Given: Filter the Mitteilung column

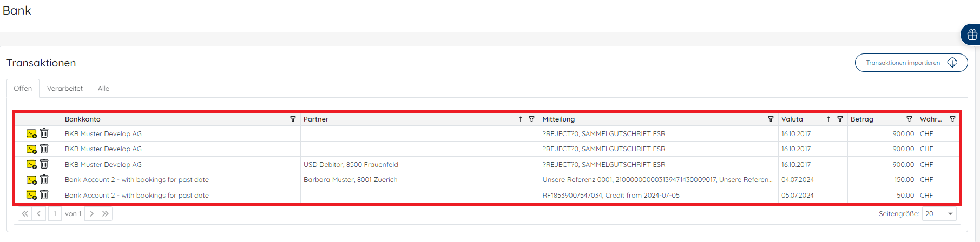Looking at the screenshot, I should (x=771, y=119).
